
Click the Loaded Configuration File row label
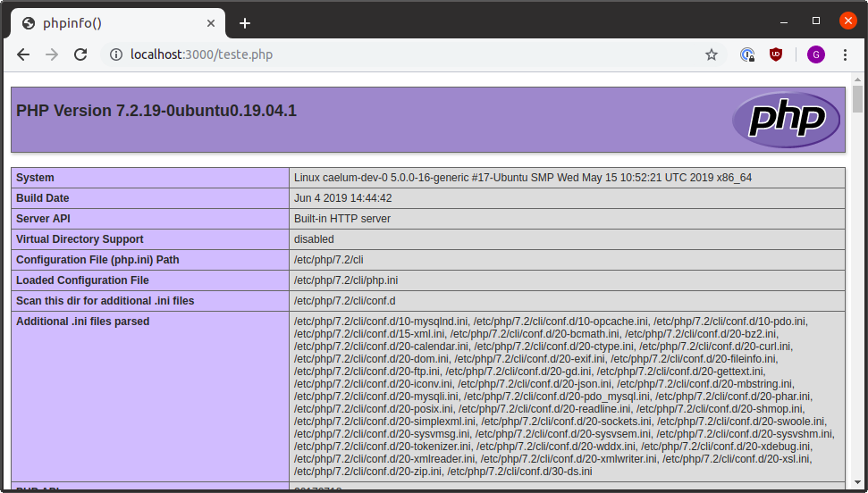click(82, 280)
